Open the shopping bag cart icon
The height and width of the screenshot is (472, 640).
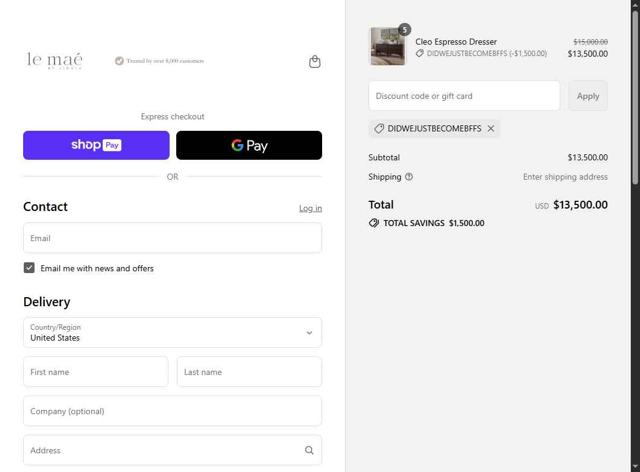point(315,62)
